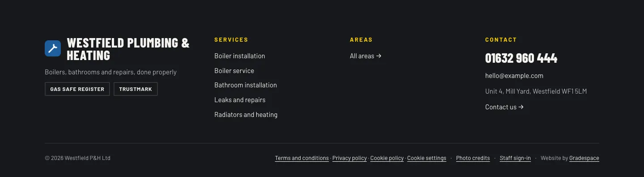Open the Privacy policy
Screen dimensions: 644x177
point(350,158)
